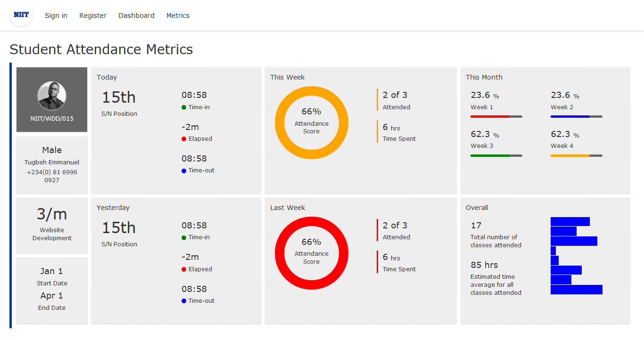Click the Male gender label
The image size is (644, 340).
click(52, 150)
